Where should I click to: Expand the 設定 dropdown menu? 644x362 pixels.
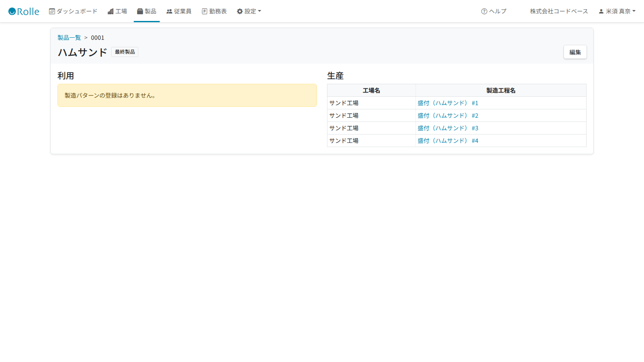pyautogui.click(x=249, y=11)
